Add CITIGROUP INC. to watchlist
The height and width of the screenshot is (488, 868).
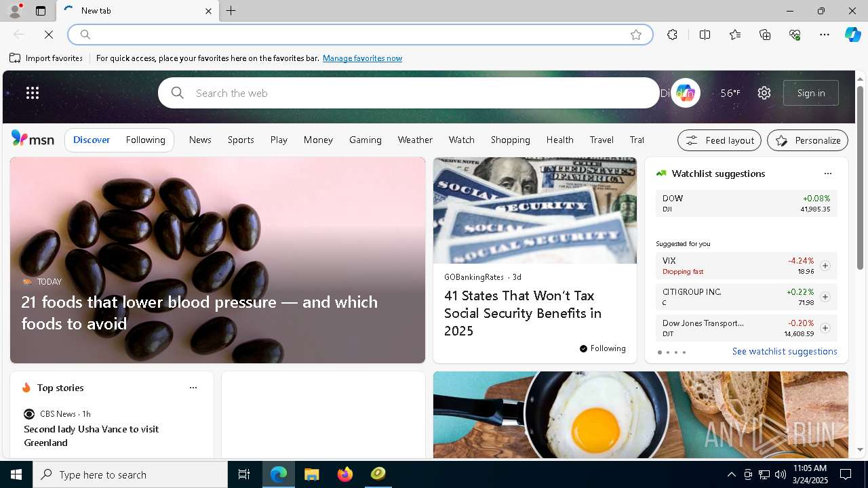[825, 297]
